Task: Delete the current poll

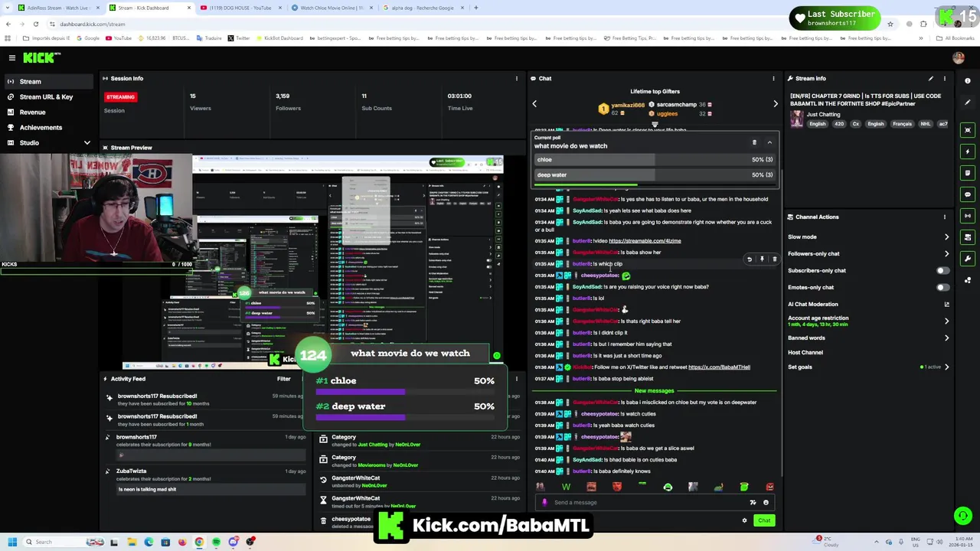Action: pos(754,142)
